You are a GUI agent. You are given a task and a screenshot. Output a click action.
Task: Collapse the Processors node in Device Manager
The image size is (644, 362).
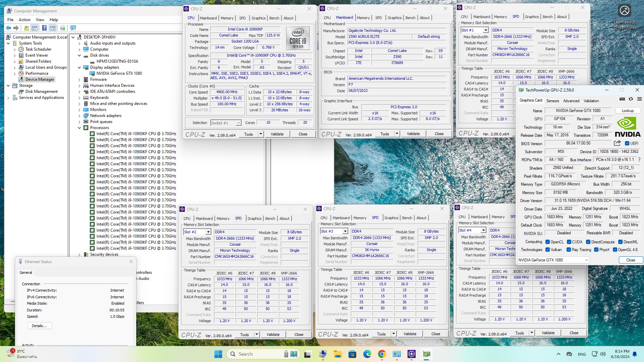click(79, 128)
